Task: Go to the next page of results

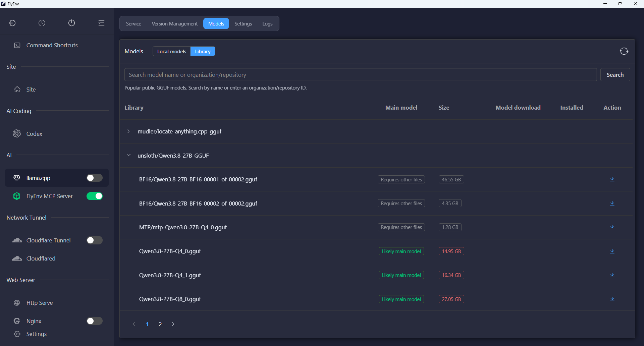Action: point(173,324)
